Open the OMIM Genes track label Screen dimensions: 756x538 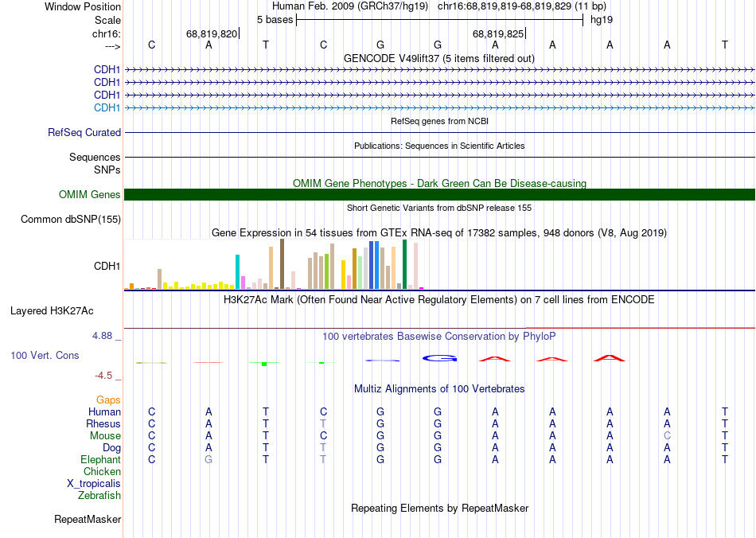(89, 195)
